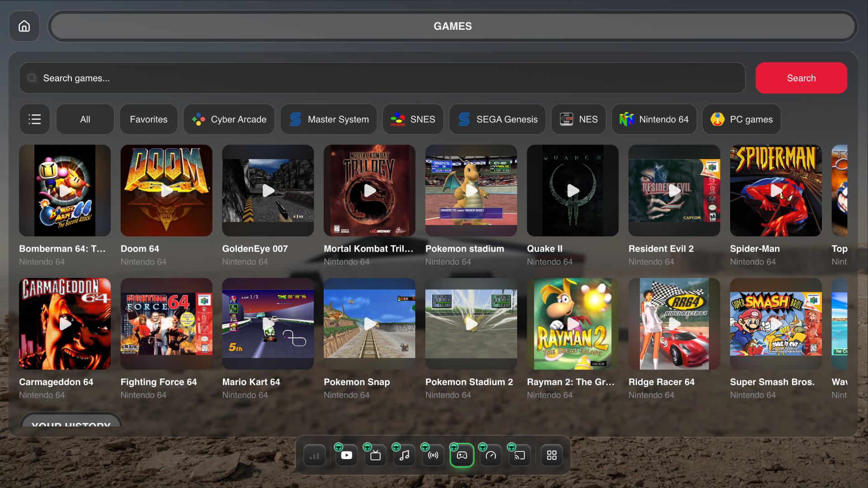Open the Super Smash Bros. title link
Screen dimensions: 868x488
click(x=772, y=382)
